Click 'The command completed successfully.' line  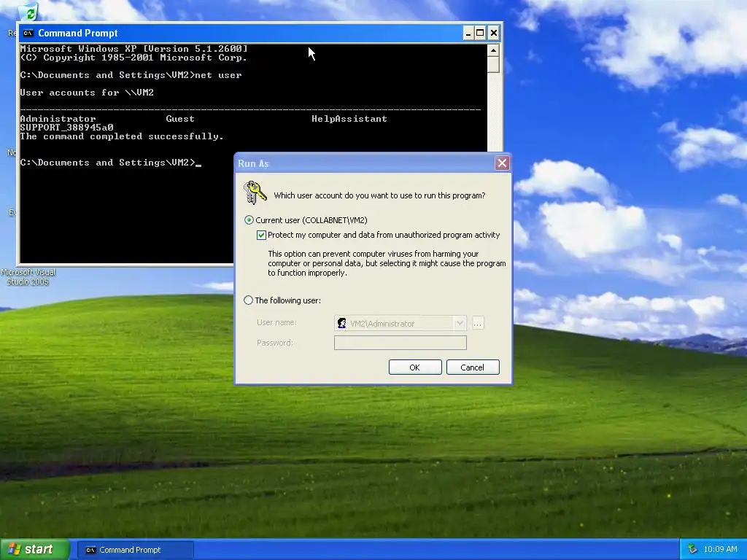(x=122, y=136)
